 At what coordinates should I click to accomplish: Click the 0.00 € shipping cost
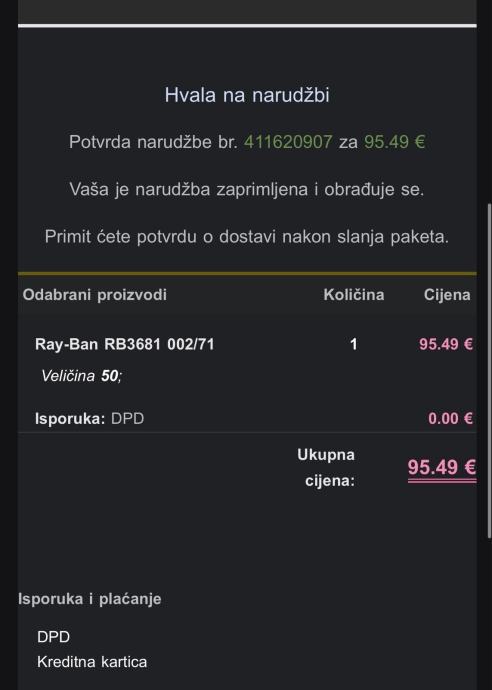tap(451, 418)
